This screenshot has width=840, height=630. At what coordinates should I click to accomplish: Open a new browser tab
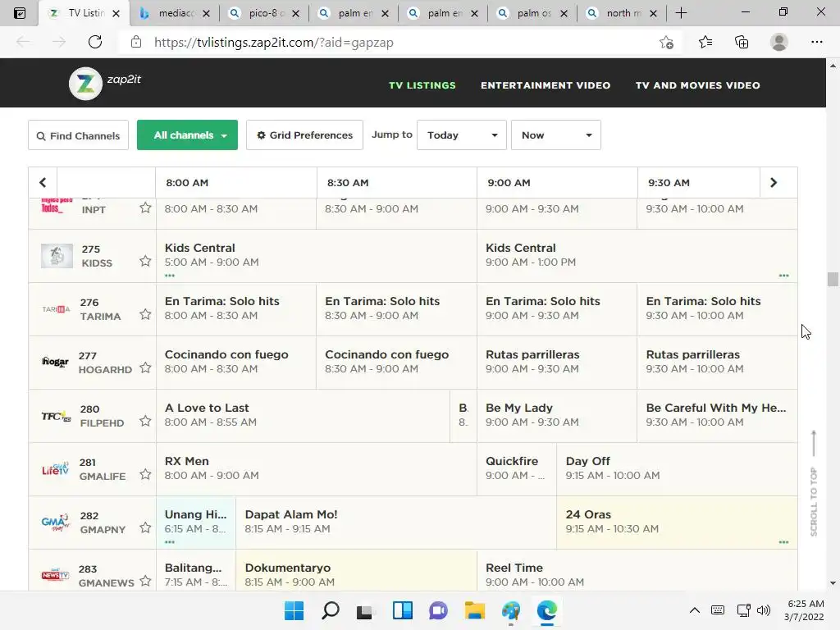pos(681,13)
